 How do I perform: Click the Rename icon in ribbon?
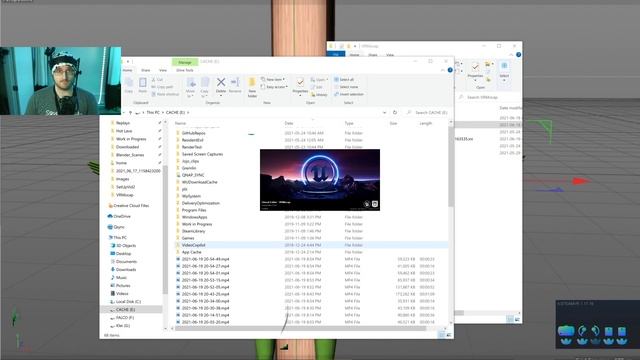pyautogui.click(x=235, y=82)
